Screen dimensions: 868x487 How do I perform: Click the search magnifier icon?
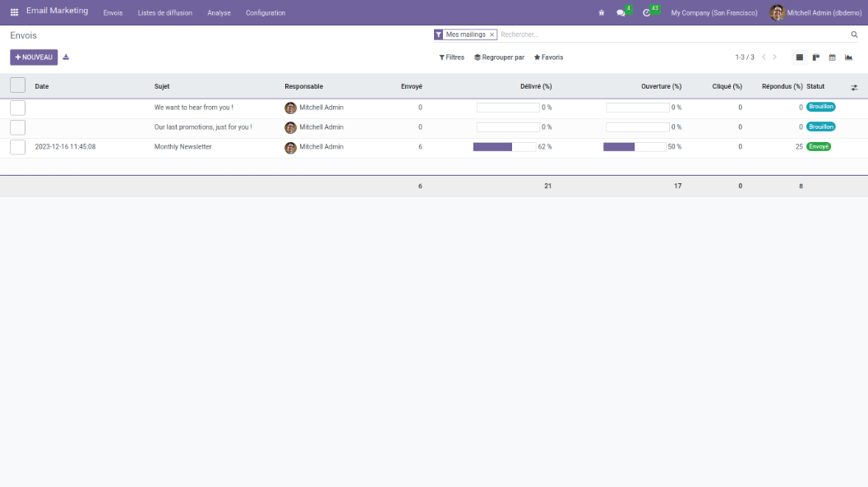tap(854, 34)
